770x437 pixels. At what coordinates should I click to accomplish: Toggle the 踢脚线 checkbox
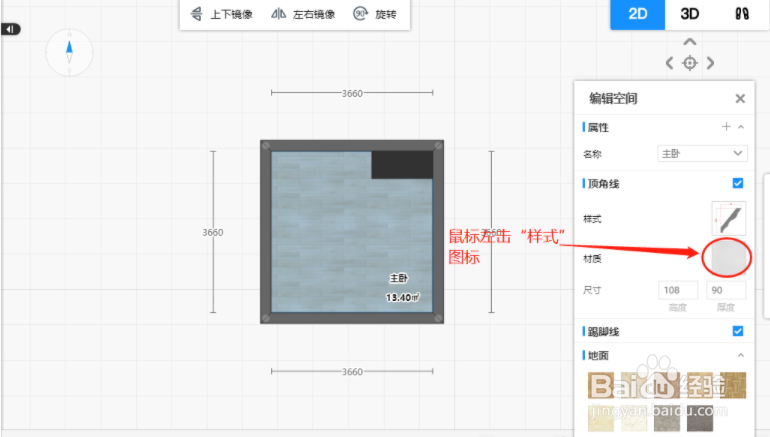point(738,331)
